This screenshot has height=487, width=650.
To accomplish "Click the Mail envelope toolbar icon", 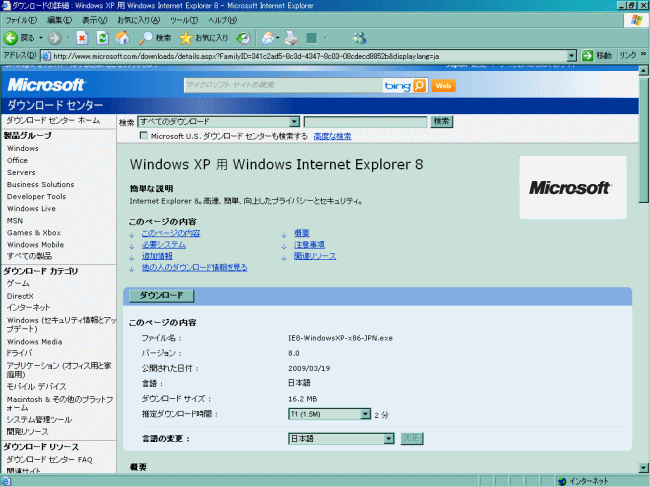I will (x=268, y=38).
